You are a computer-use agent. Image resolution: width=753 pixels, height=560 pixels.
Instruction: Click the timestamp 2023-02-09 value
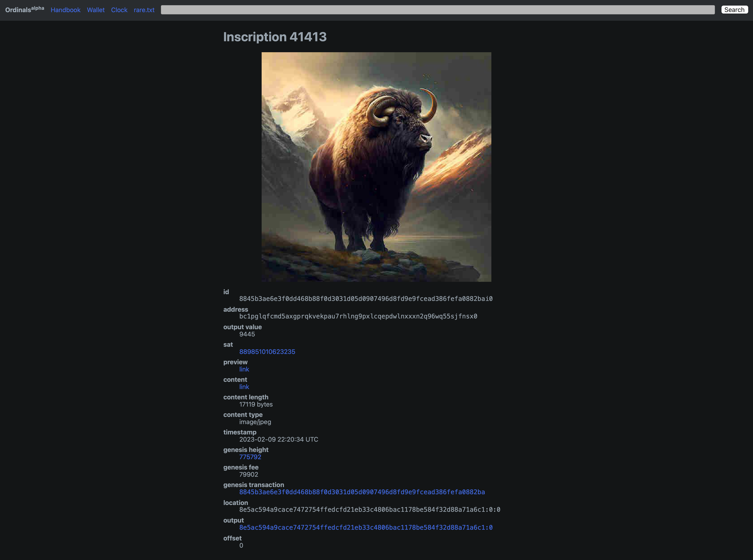coord(278,439)
